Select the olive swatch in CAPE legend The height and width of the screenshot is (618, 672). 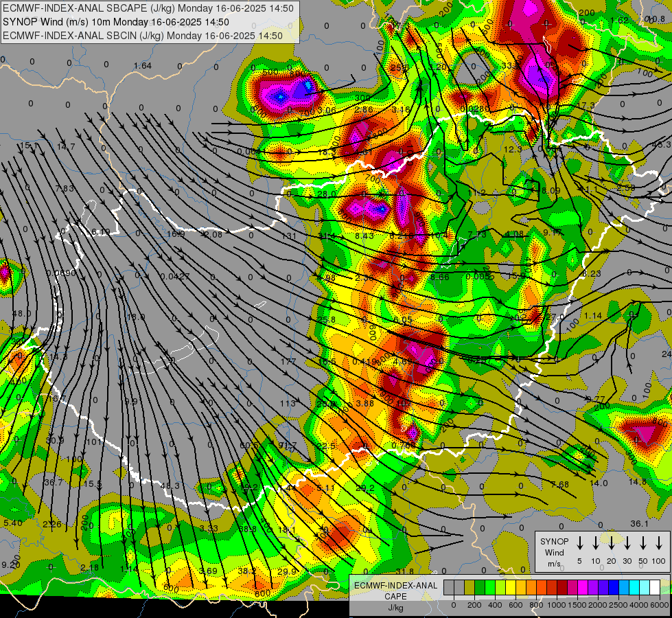470,587
